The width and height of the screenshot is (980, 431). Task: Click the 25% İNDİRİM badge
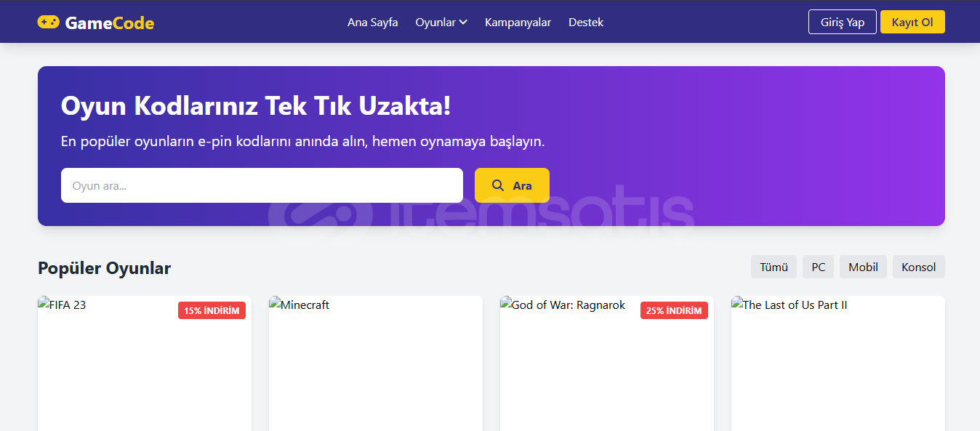[x=674, y=310]
